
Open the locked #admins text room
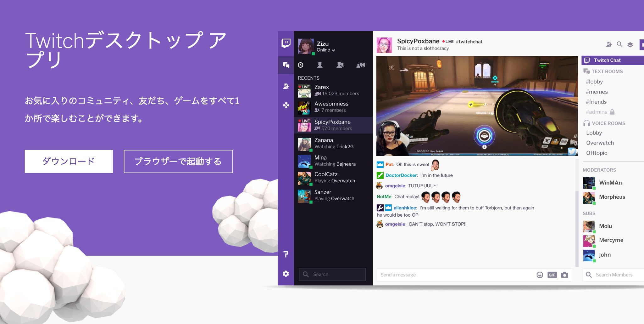pyautogui.click(x=597, y=112)
